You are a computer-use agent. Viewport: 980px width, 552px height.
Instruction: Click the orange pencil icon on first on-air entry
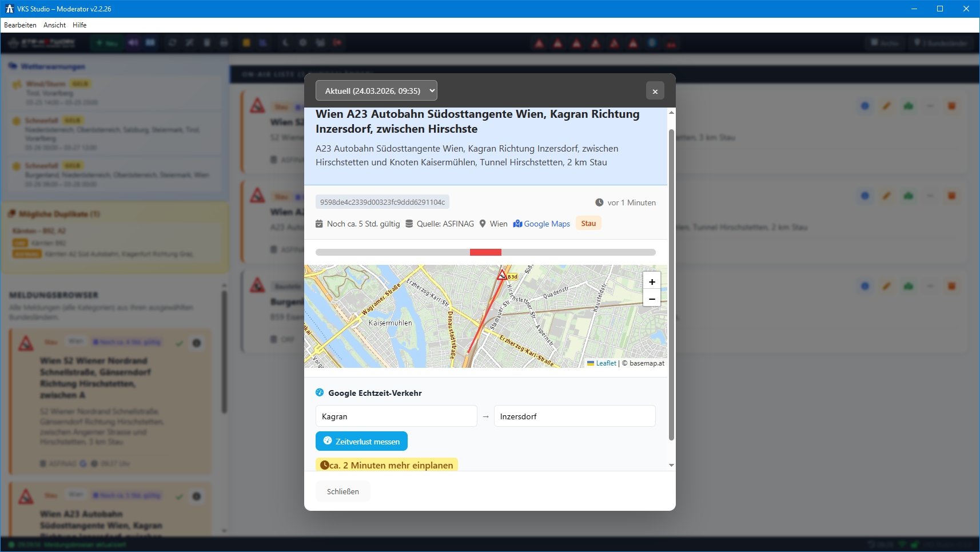(x=886, y=106)
